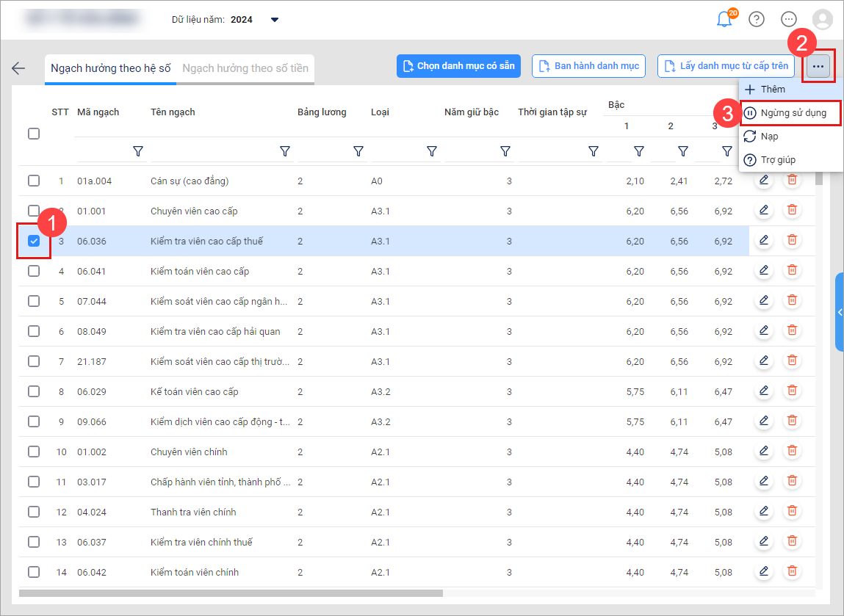Image resolution: width=844 pixels, height=616 pixels.
Task: Click the Ban hành danh mục button
Action: pos(589,66)
